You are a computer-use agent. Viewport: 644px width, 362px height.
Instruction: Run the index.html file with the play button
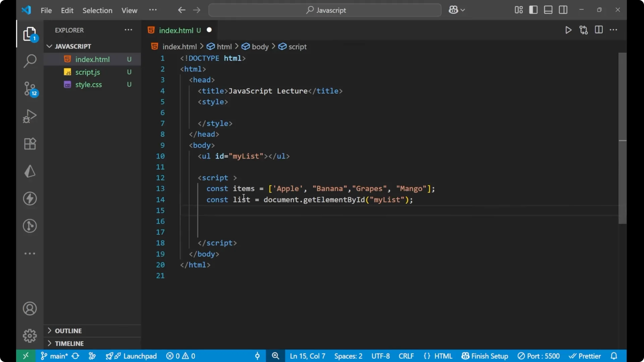pyautogui.click(x=569, y=30)
